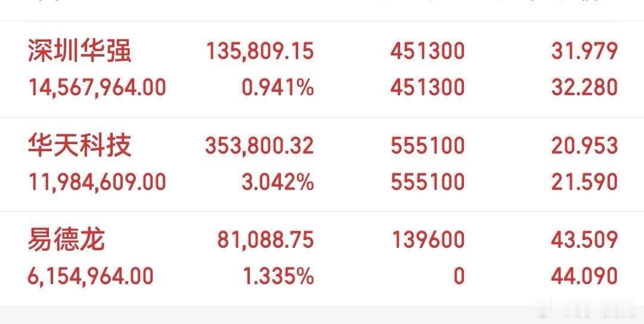Click the current price 32.280
This screenshot has width=644, height=324.
click(x=584, y=88)
